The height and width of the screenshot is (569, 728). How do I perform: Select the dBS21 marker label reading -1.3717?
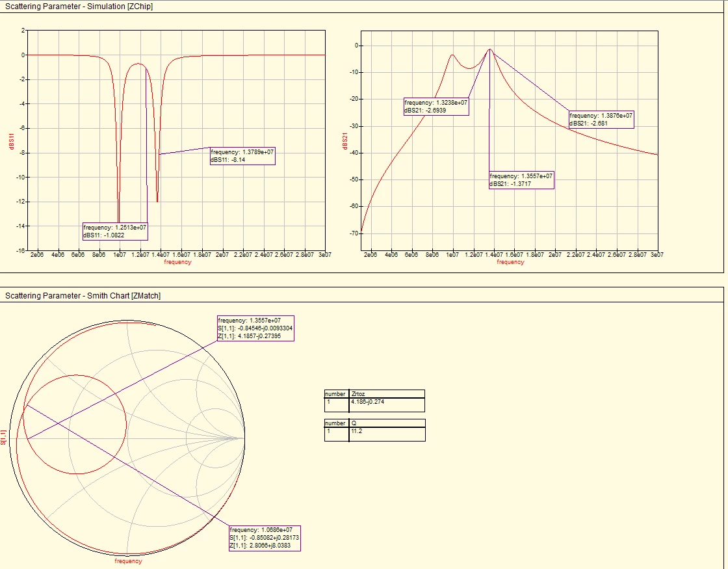tap(521, 180)
